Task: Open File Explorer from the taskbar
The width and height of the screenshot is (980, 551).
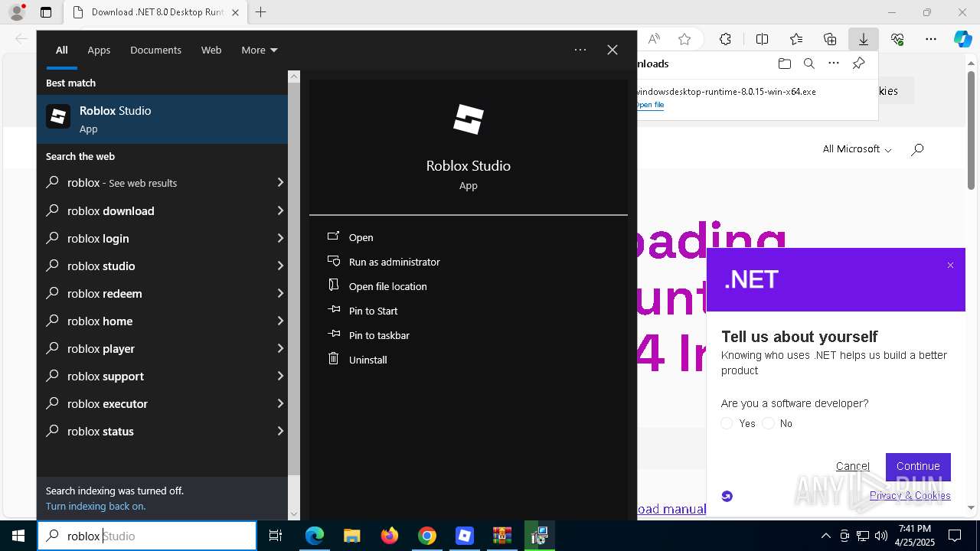Action: click(x=351, y=536)
